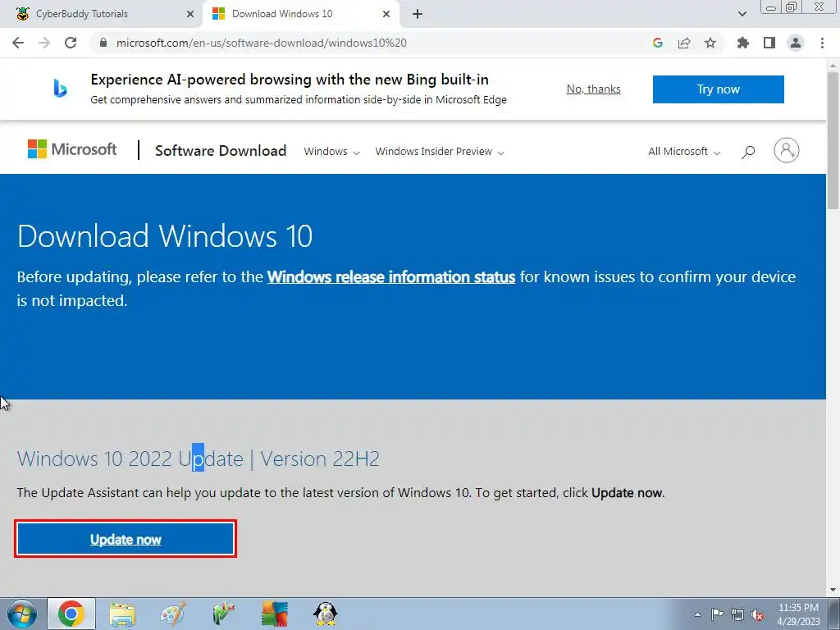Click the green pencil taskbar icon
Image resolution: width=840 pixels, height=630 pixels.
(223, 614)
